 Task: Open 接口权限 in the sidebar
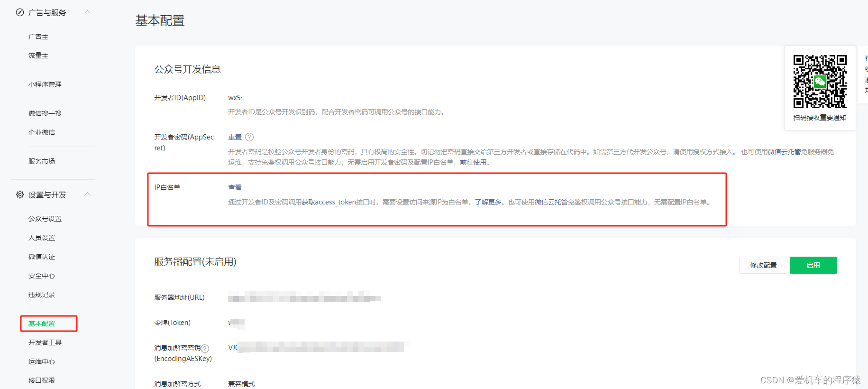pos(42,380)
